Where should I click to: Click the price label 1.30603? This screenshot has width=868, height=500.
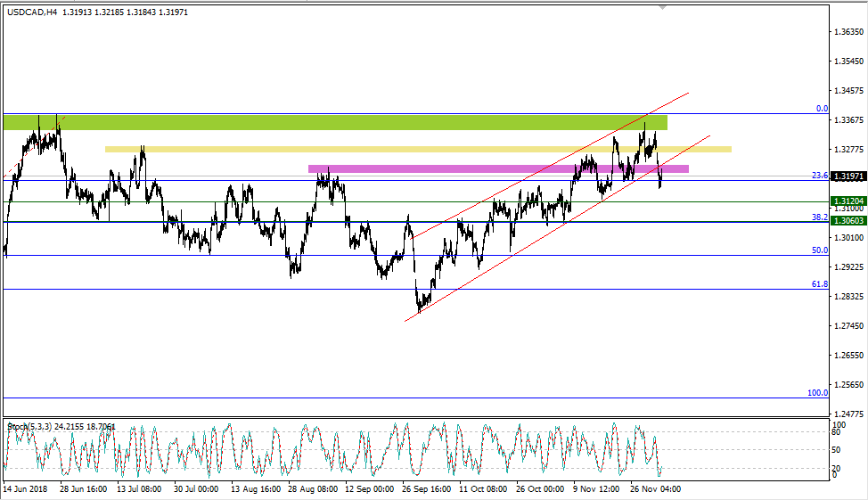[x=848, y=220]
